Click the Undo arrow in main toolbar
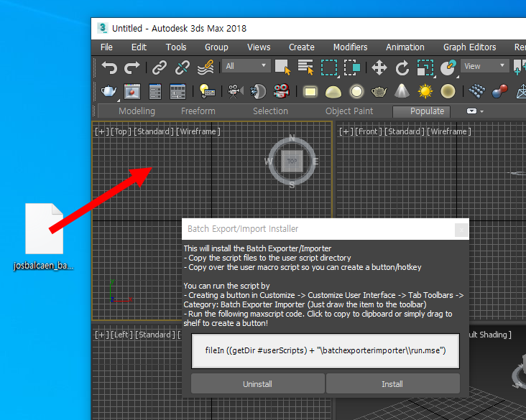Viewport: 526px width, 420px height. pyautogui.click(x=109, y=67)
